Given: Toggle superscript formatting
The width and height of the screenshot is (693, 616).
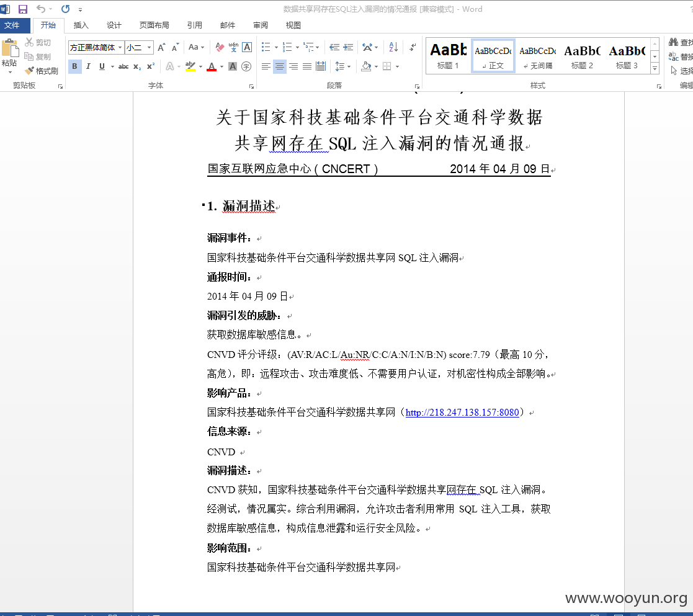Looking at the screenshot, I should tap(151, 66).
